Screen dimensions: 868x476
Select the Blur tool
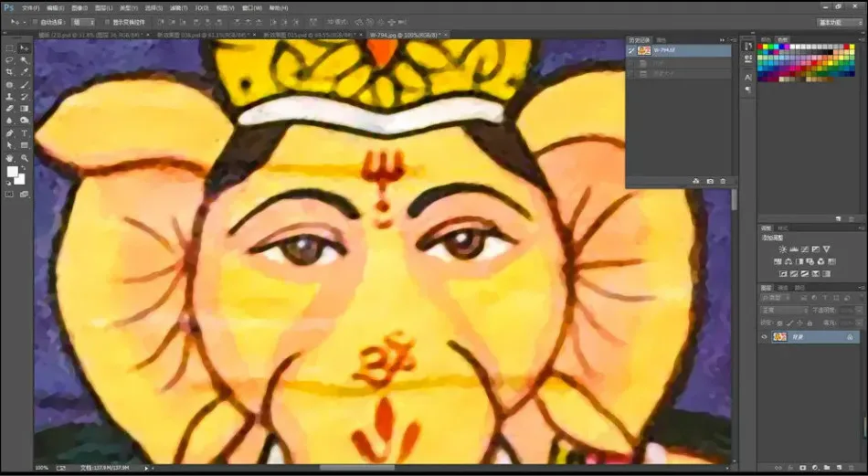[x=10, y=121]
